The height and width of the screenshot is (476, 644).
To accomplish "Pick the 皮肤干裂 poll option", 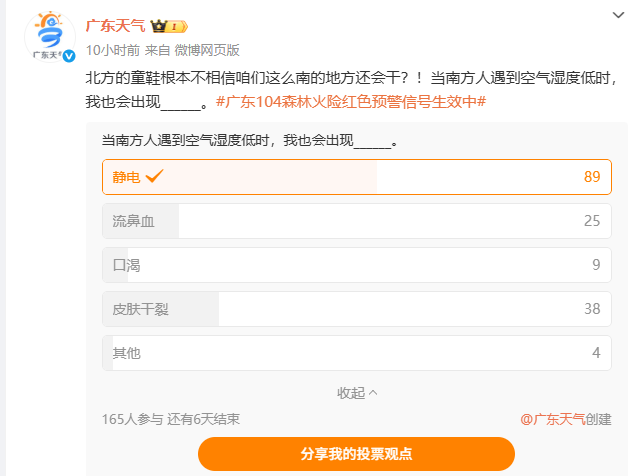I will [356, 309].
